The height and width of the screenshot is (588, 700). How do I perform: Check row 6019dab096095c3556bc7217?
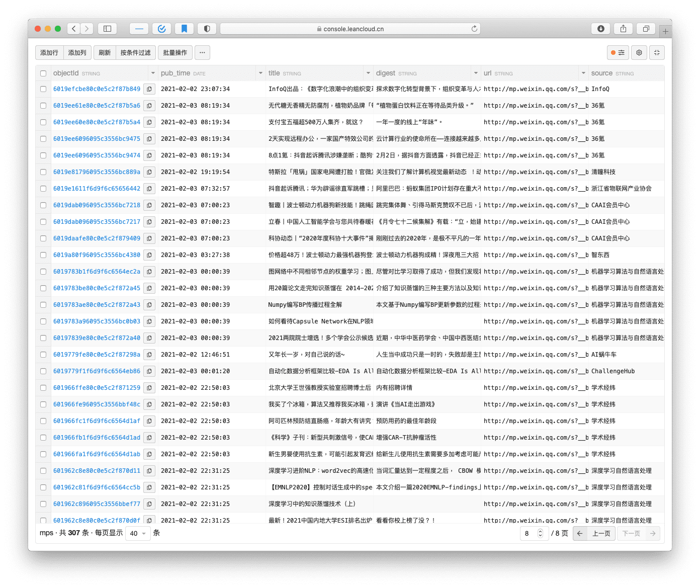point(43,222)
